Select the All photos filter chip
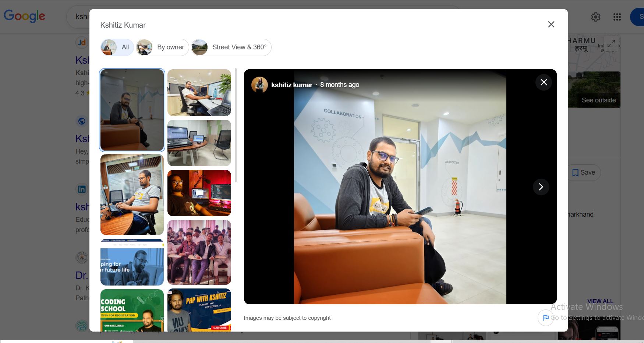644x343 pixels. click(x=117, y=47)
